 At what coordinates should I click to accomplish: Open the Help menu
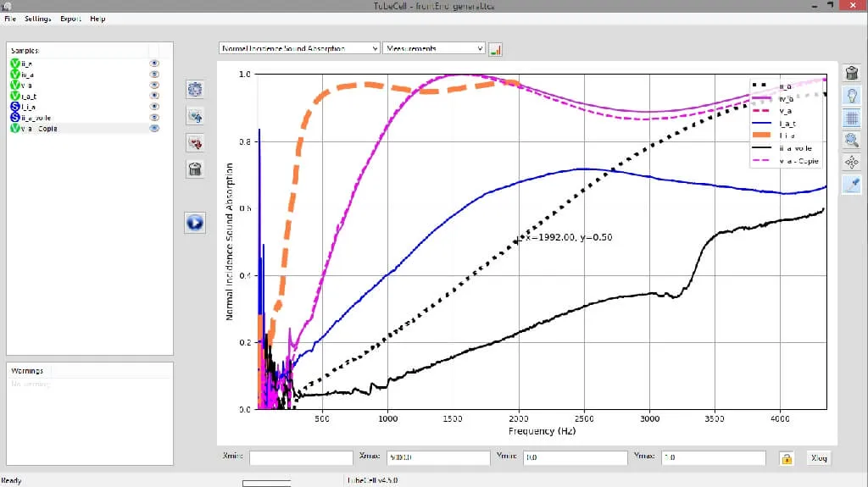pos(97,19)
